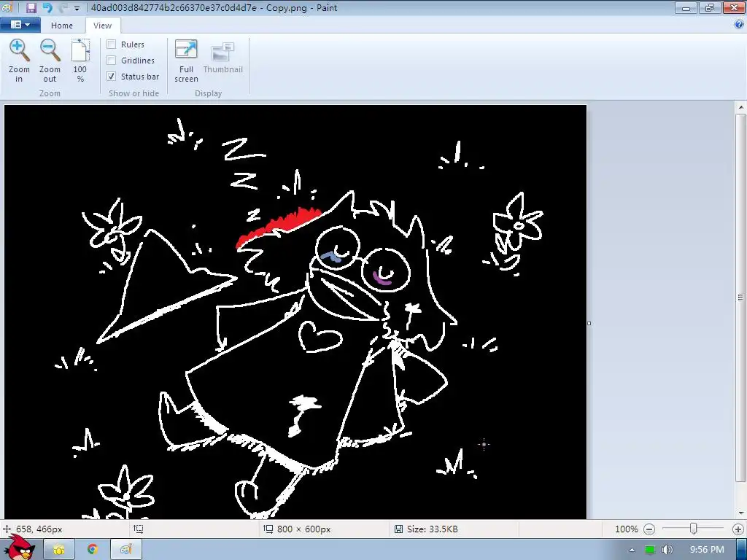Undo the last action in the title bar
Image resolution: width=747 pixels, height=560 pixels.
click(47, 7)
